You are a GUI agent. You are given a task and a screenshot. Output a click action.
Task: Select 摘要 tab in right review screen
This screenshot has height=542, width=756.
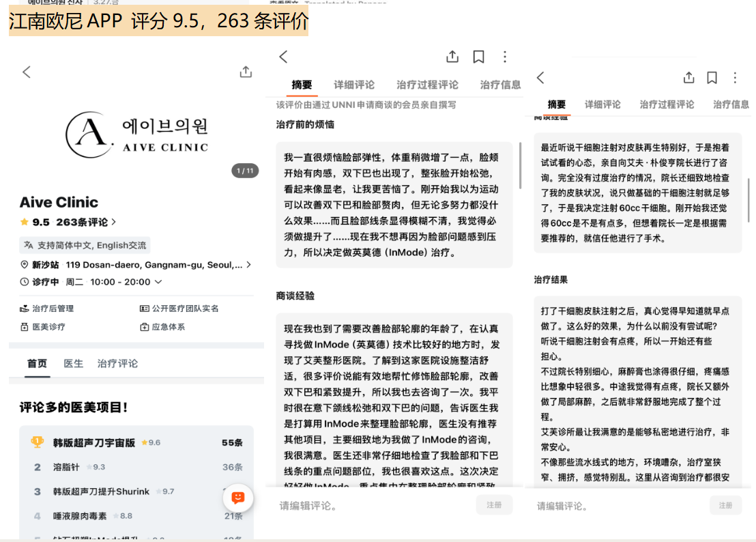557,104
